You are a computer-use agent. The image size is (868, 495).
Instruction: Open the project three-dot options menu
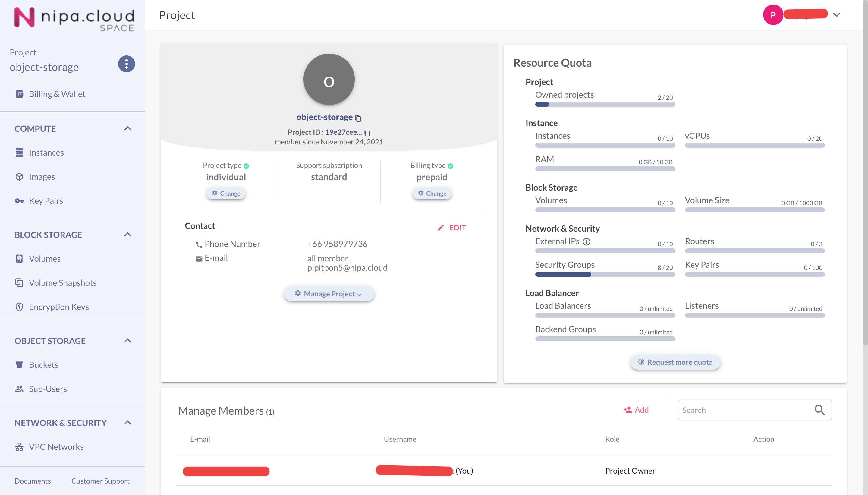(x=126, y=64)
